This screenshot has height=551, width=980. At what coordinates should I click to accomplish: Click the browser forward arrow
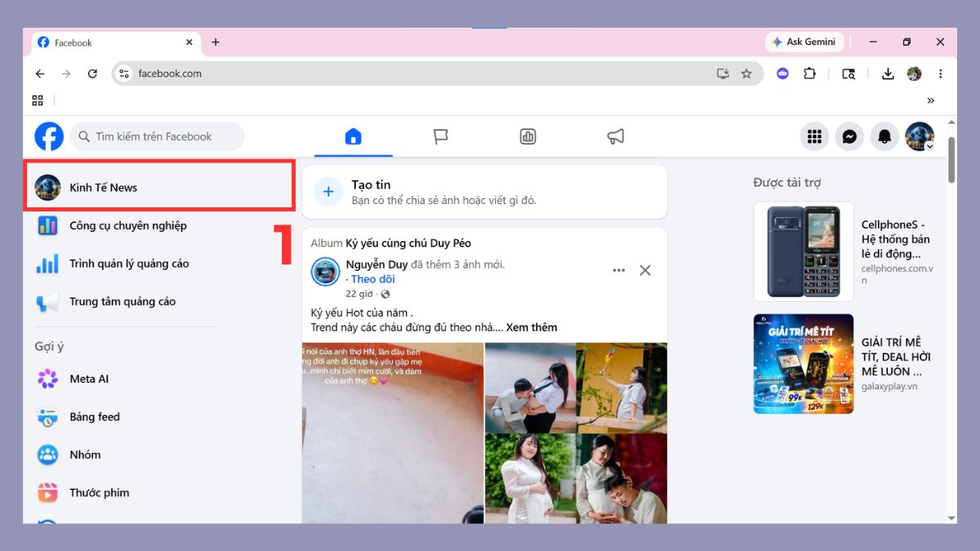(66, 73)
